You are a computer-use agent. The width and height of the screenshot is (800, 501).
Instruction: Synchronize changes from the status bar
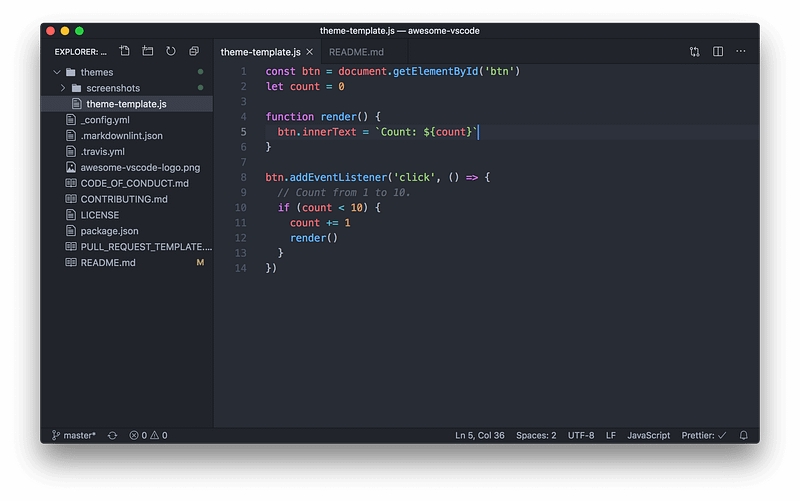[112, 436]
